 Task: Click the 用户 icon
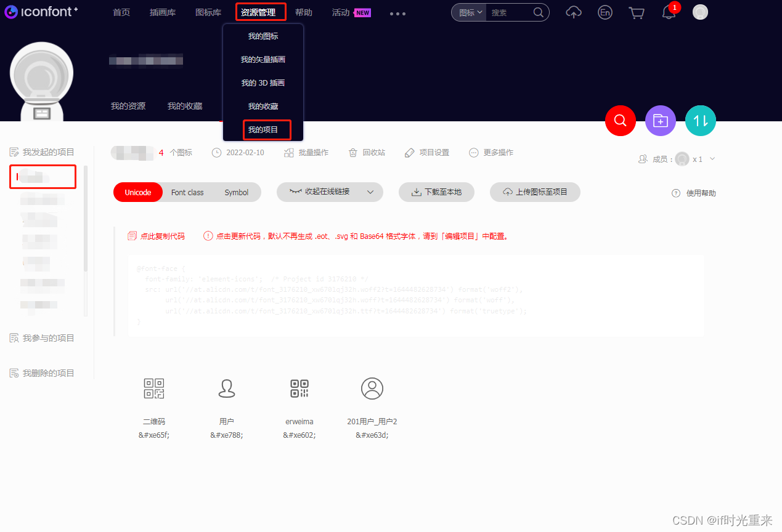227,389
